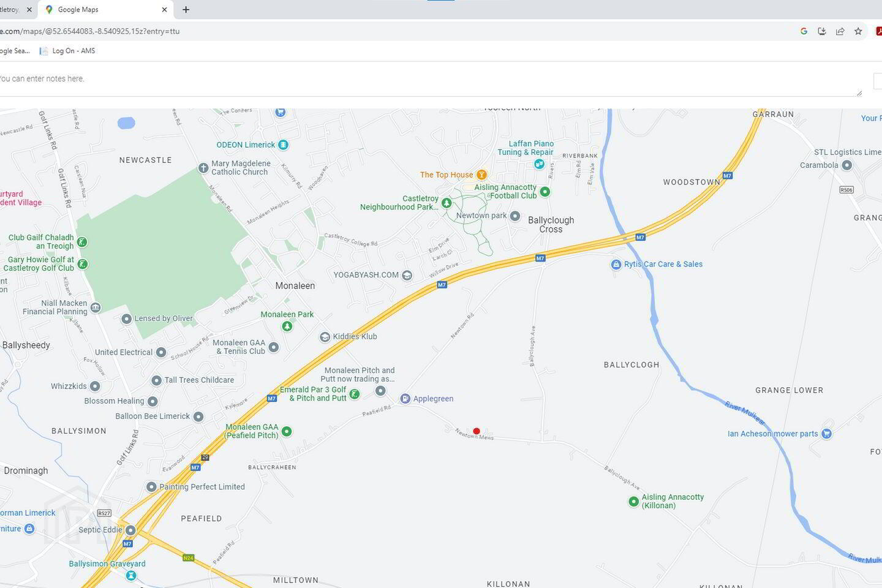882x588 pixels.
Task: Select the Mary Magdalene Catholic Church pin
Action: tap(203, 168)
